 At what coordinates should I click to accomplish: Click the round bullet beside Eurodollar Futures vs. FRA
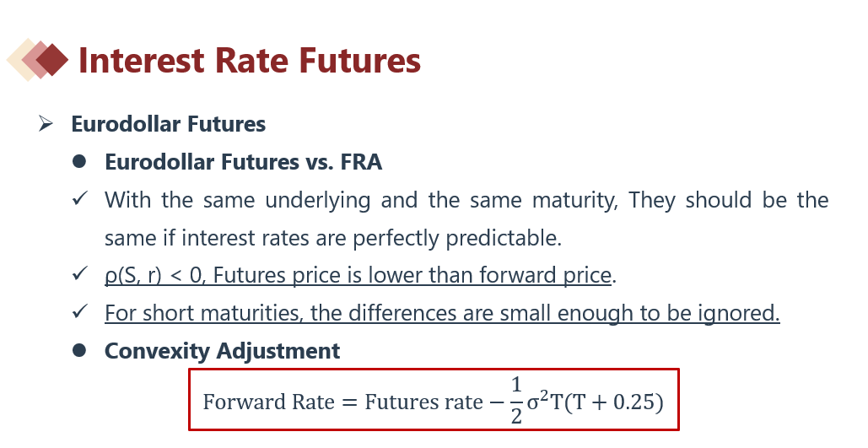tap(79, 161)
